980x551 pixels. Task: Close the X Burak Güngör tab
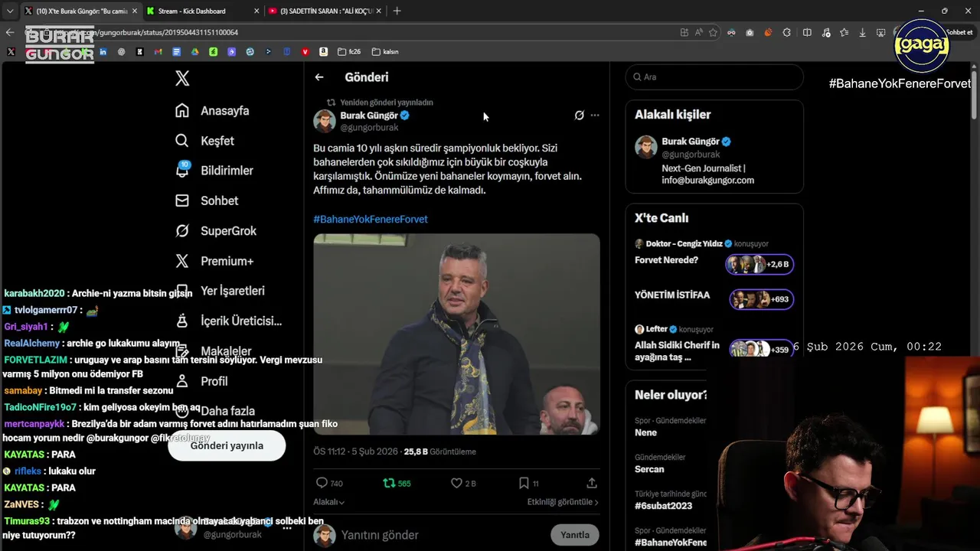134,11
